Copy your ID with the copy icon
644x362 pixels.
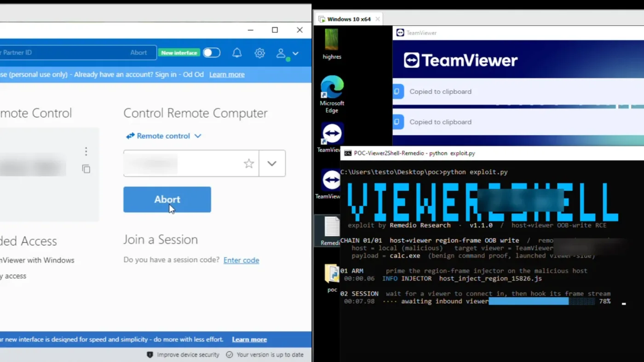[x=86, y=169]
